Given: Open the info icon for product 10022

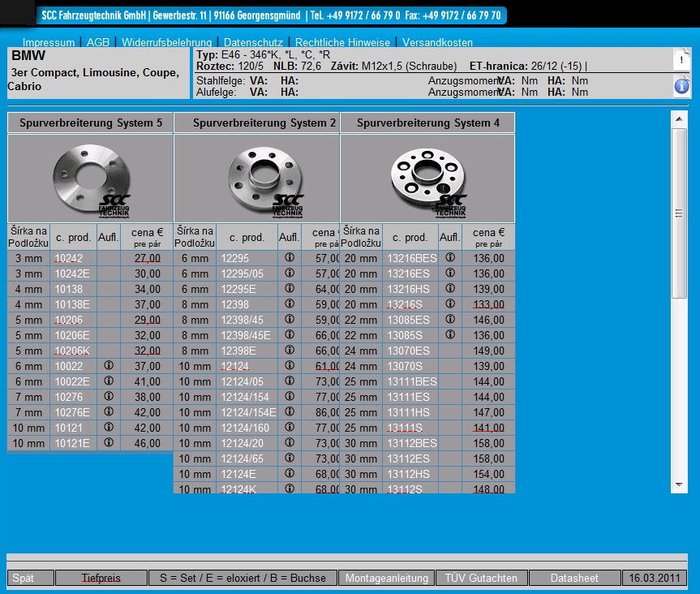Looking at the screenshot, I should click(x=108, y=366).
